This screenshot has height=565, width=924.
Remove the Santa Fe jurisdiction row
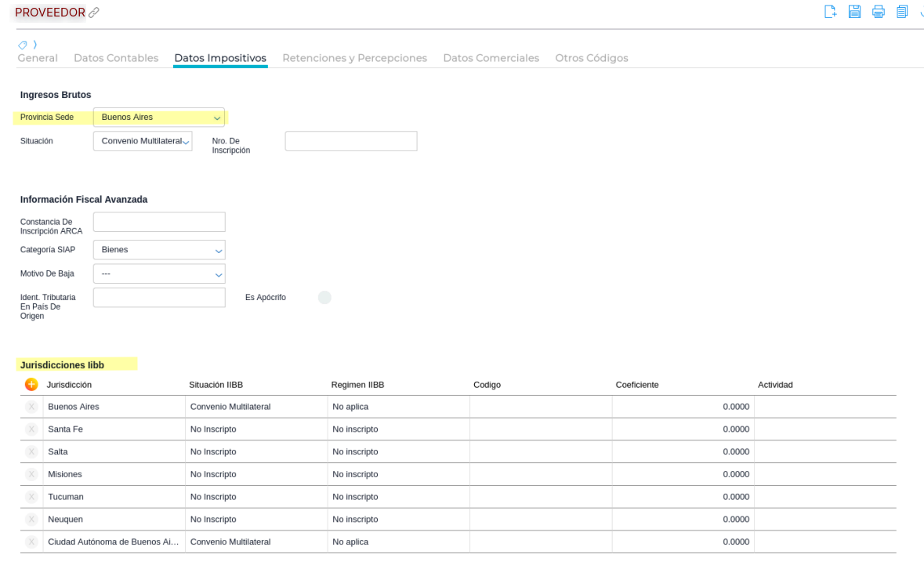[31, 429]
